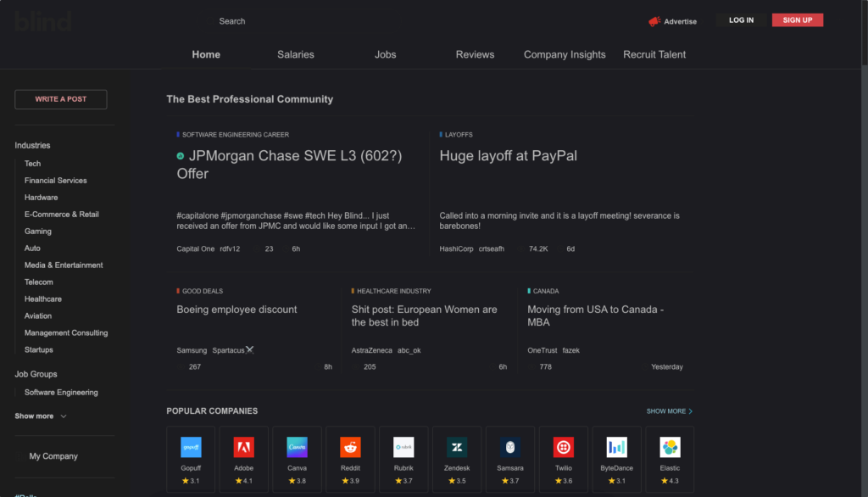Select Gaming industry in sidebar

[37, 231]
